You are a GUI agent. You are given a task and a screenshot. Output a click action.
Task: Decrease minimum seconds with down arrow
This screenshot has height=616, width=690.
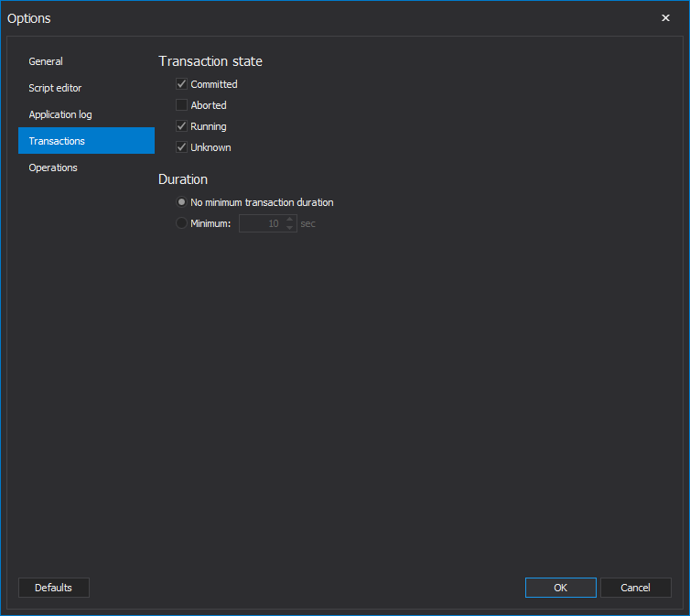289,228
